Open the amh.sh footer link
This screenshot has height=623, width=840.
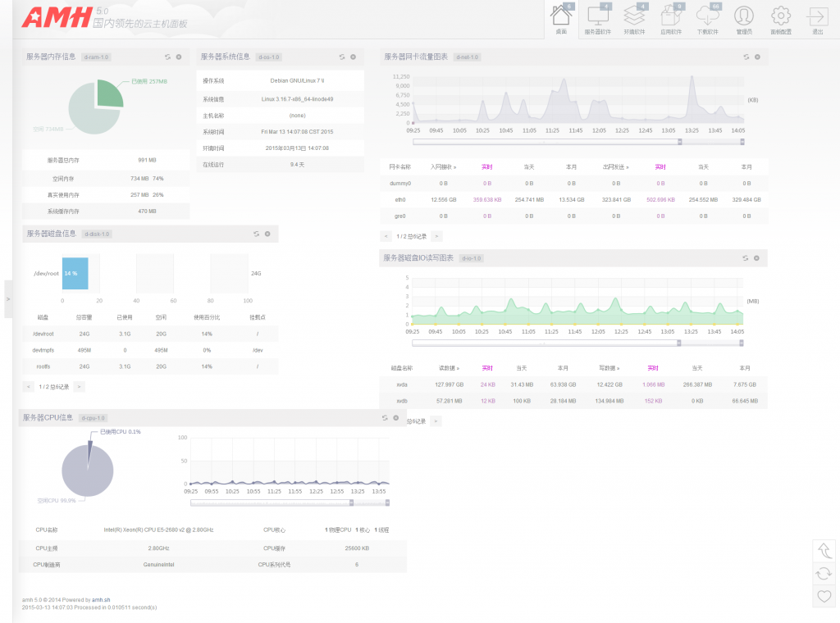(99, 600)
